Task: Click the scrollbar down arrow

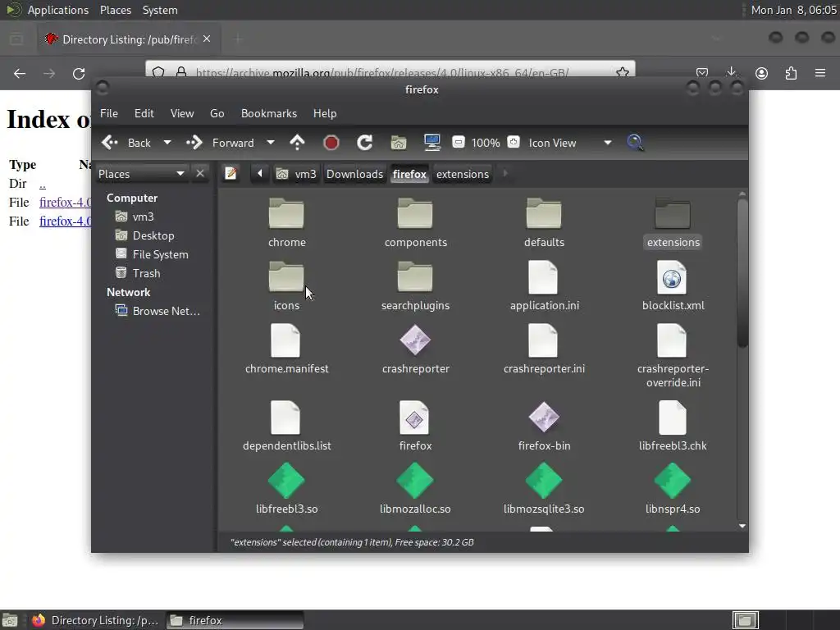Action: (x=742, y=526)
